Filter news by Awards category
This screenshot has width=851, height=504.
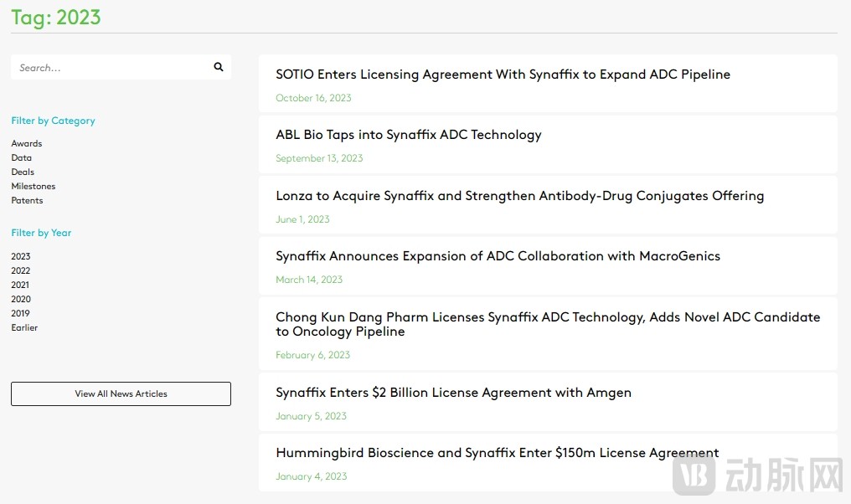click(27, 143)
